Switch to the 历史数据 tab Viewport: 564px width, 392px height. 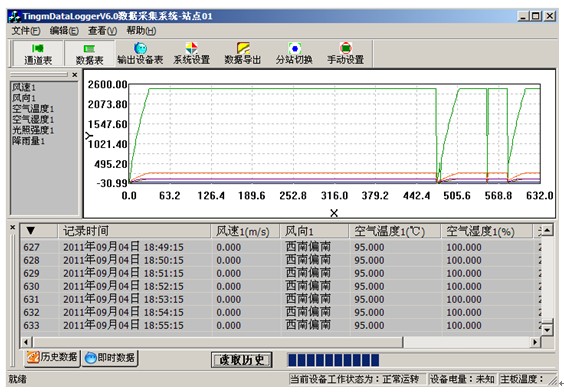[x=52, y=358]
